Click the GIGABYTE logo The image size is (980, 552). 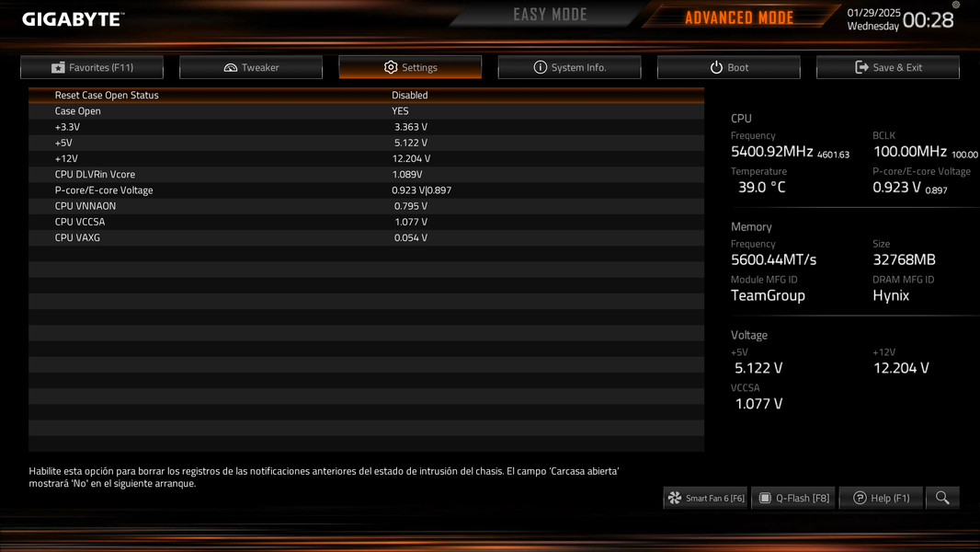coord(74,19)
